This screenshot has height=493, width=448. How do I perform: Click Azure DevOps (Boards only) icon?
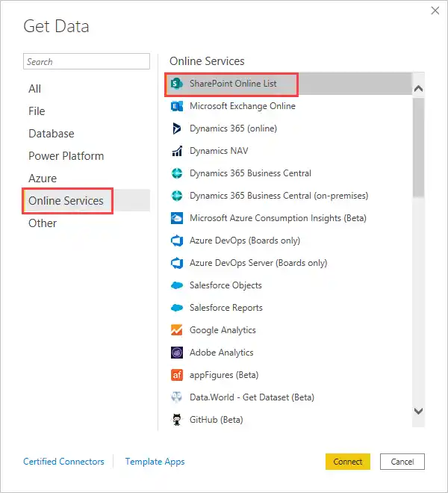pyautogui.click(x=177, y=241)
